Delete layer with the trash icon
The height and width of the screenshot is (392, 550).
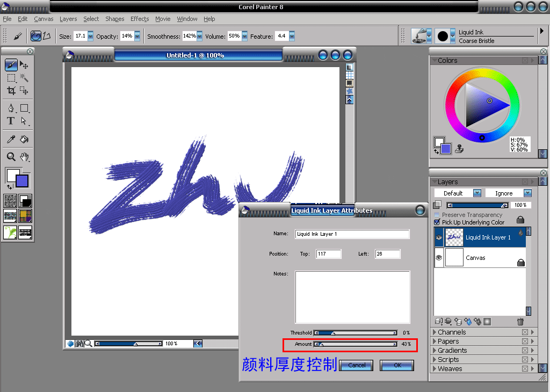click(x=520, y=321)
